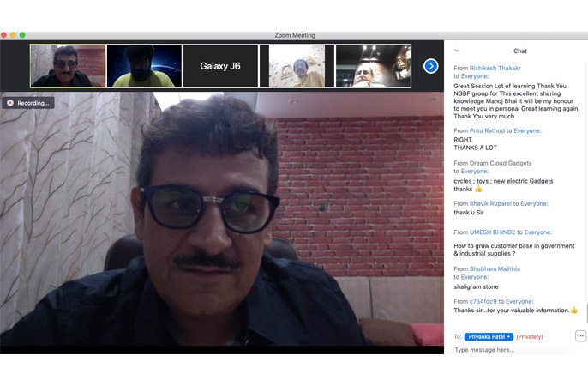Click Everyone link after Pritu Rathod
The width and height of the screenshot is (588, 386).
(x=527, y=130)
